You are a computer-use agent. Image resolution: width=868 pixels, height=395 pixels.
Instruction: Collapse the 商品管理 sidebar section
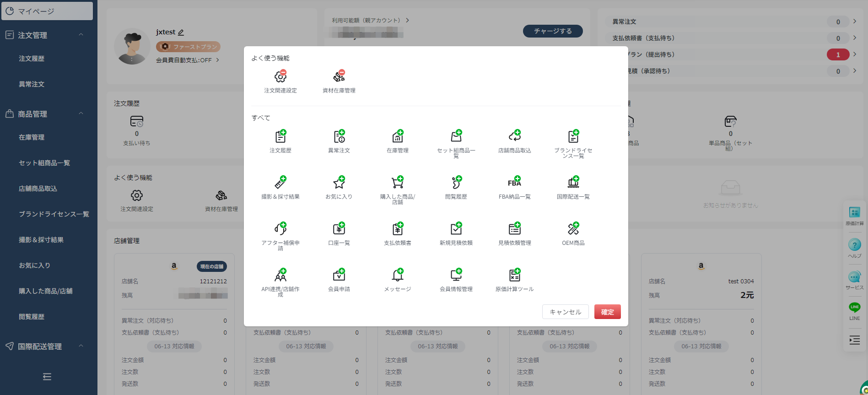click(81, 114)
